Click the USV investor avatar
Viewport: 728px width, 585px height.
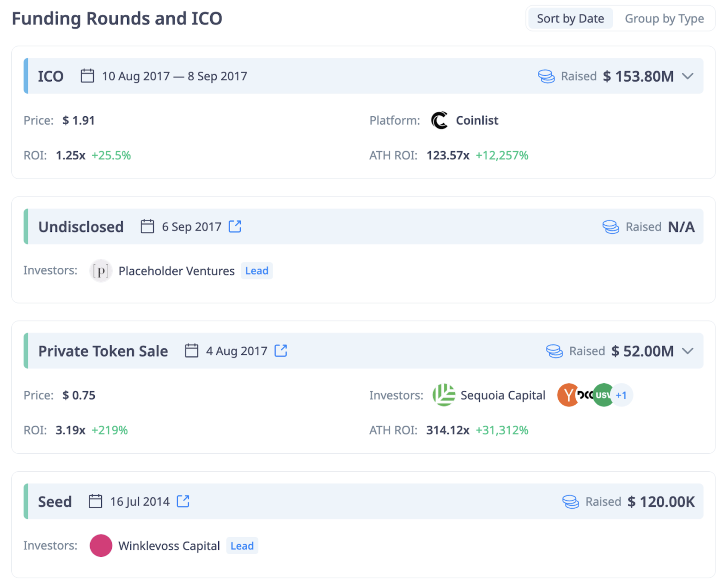point(602,395)
